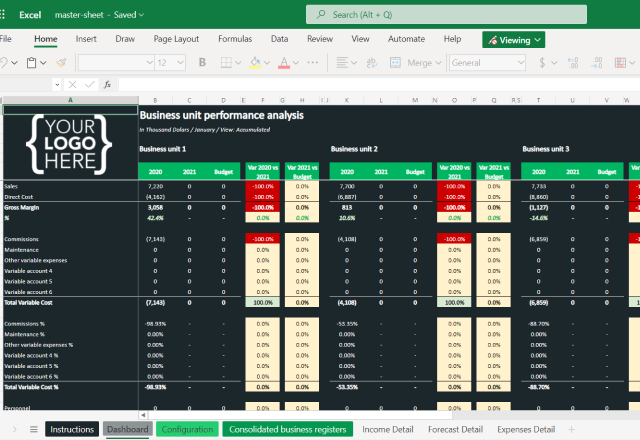Image resolution: width=640 pixels, height=440 pixels.
Task: Click the search magnifier icon
Action: (321, 14)
